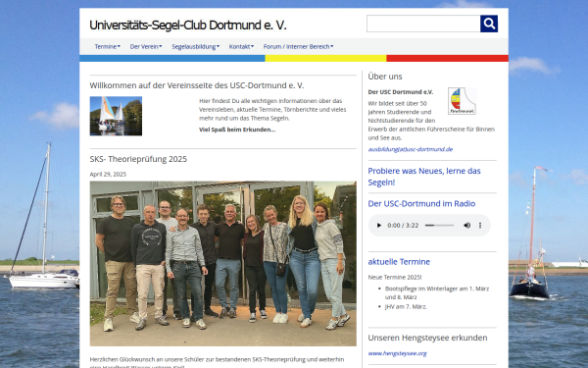Open the Segelausbildung dropdown
This screenshot has width=588, height=368.
coord(195,46)
